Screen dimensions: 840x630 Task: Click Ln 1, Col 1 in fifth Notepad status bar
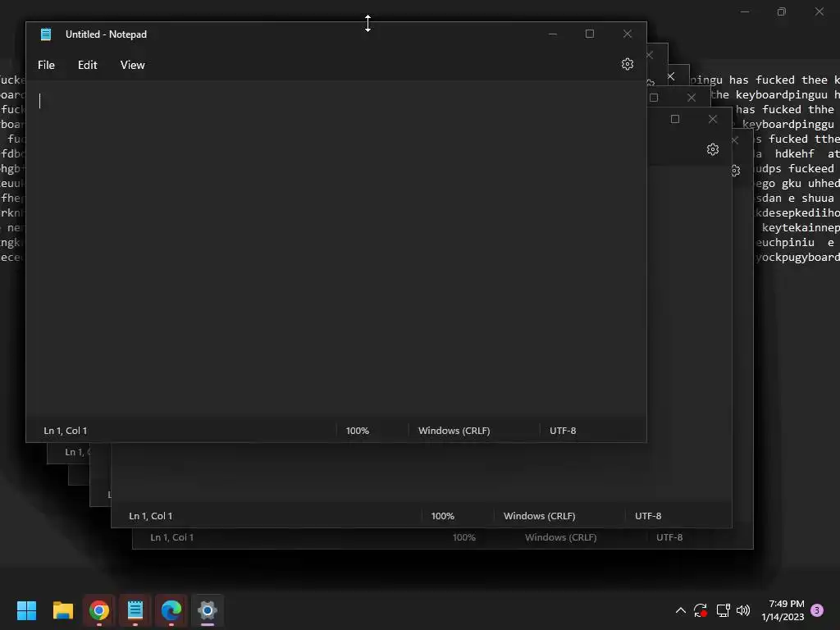[151, 516]
